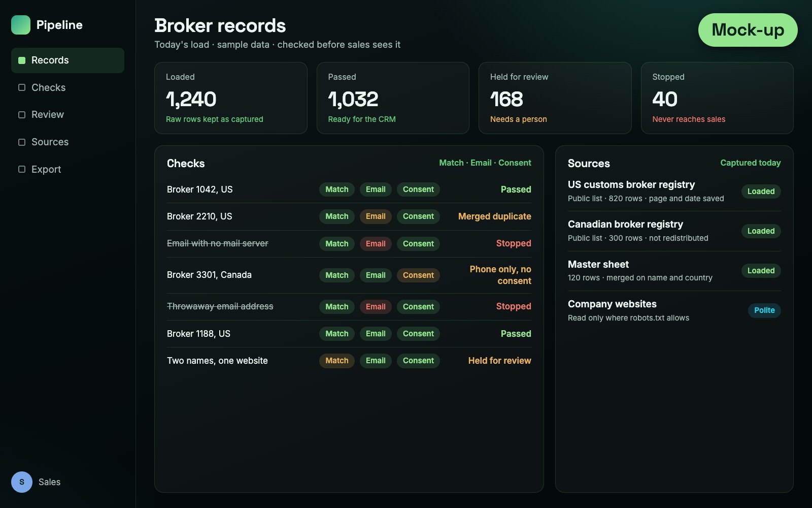Click the 'Broker records' page heading
This screenshot has height=508, width=812.
220,25
